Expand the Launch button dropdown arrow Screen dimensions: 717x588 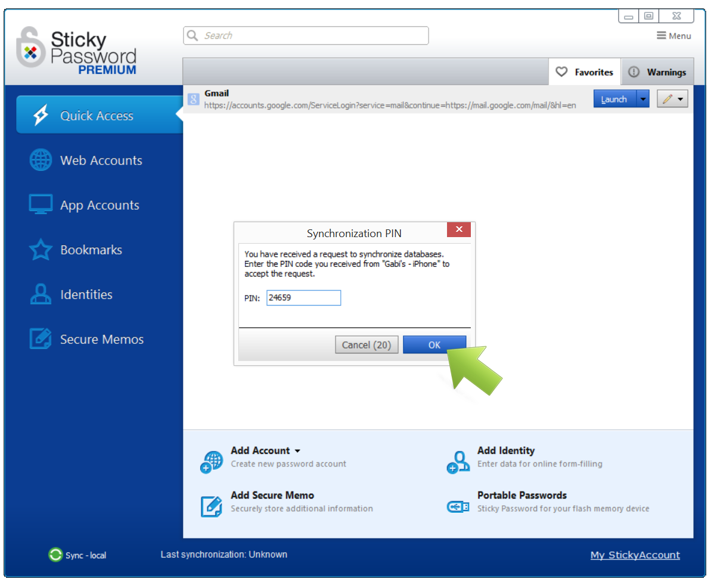[642, 99]
